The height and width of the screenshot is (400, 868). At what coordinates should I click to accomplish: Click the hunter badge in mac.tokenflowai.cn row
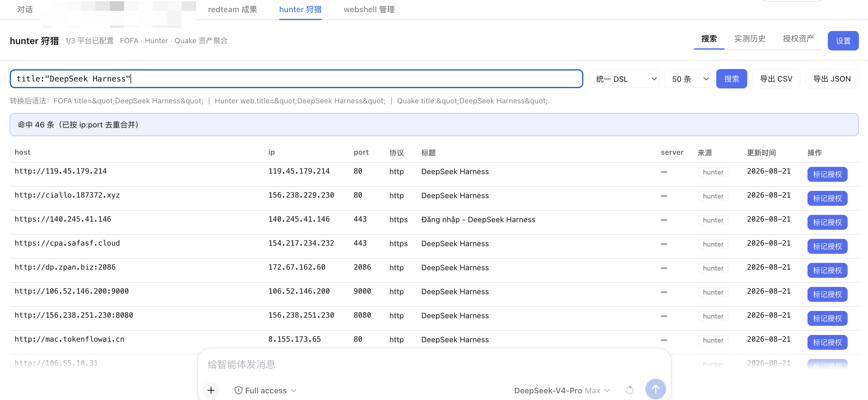pos(713,340)
